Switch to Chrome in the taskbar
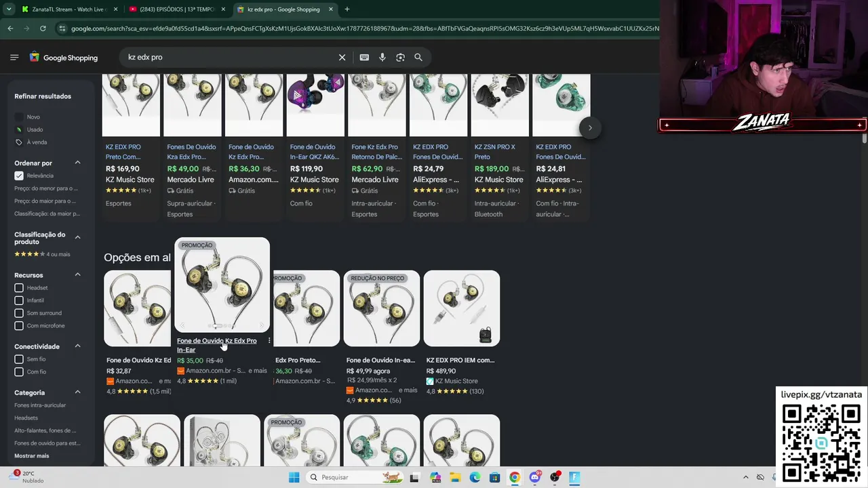The width and height of the screenshot is (868, 488). [515, 477]
